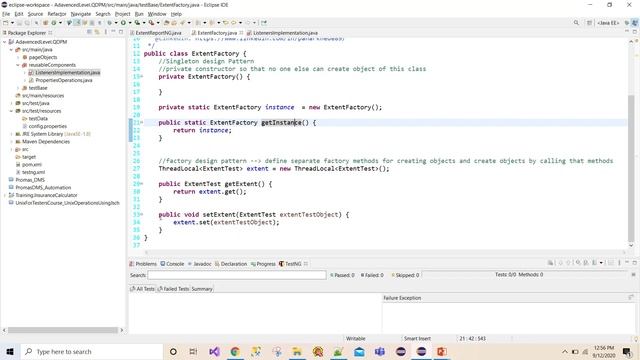Select the All Tests tab
The image size is (640, 360).
coord(142,289)
